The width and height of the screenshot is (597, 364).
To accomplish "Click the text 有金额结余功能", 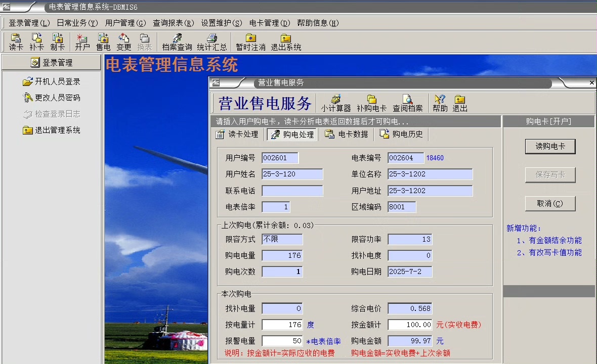I will 555,240.
